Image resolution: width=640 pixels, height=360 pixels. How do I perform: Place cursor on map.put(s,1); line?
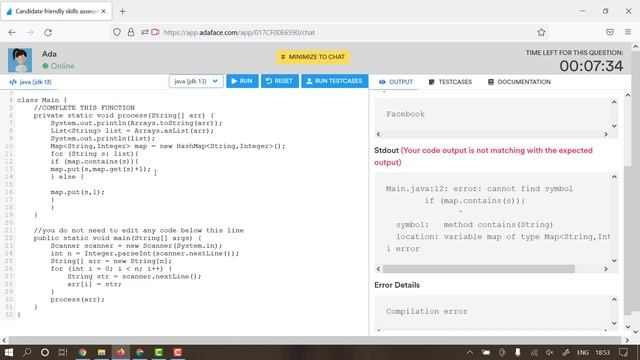point(78,192)
